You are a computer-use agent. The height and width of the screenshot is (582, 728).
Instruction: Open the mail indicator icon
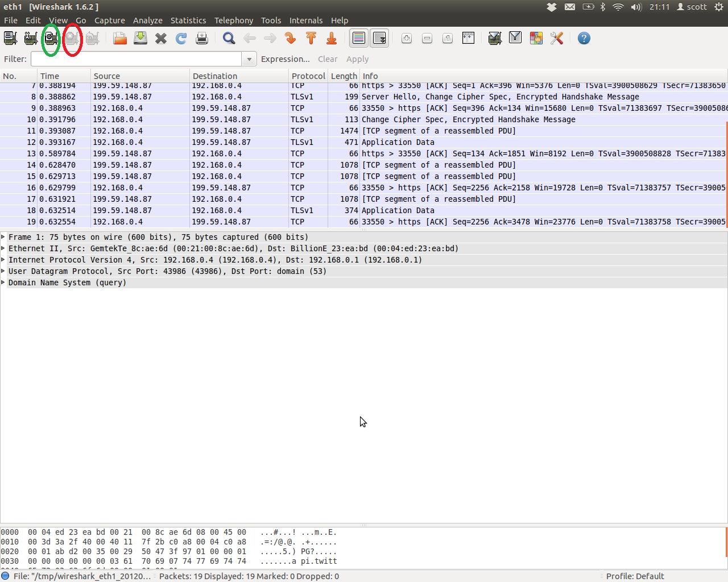pos(569,7)
